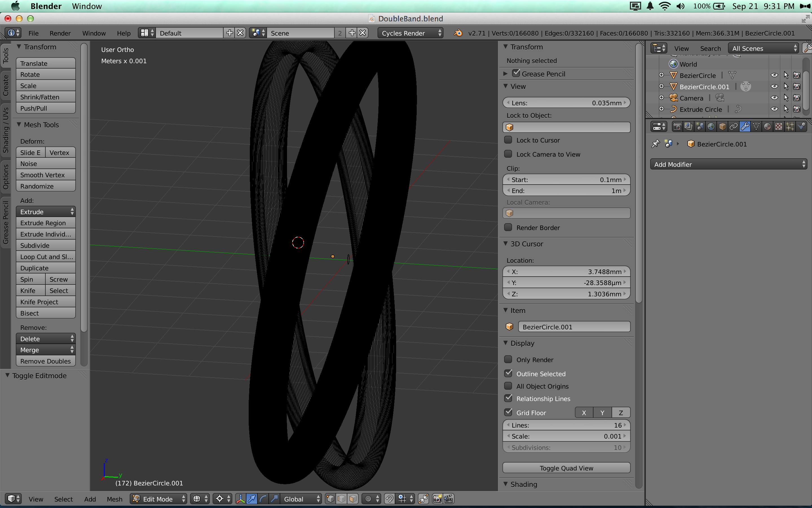Open the Constraints chain-link tab
The image size is (812, 508).
coord(734,126)
